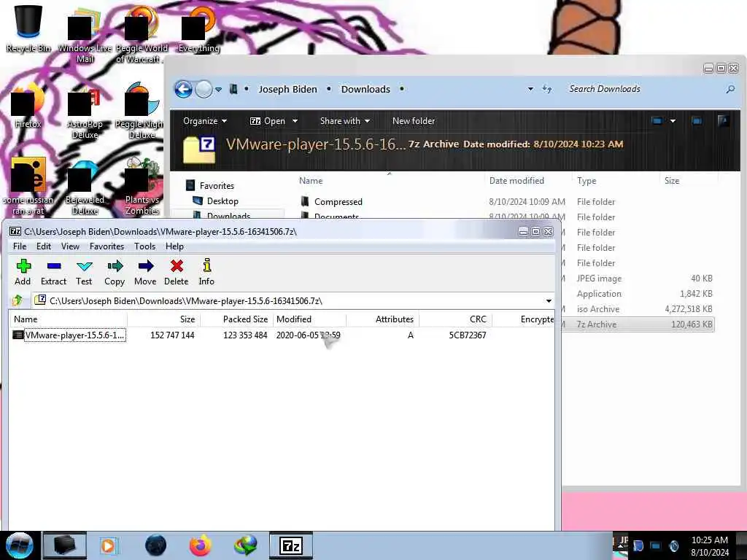Click the 7z taskbar button
Screen dimensions: 747x560
pyautogui.click(x=291, y=545)
